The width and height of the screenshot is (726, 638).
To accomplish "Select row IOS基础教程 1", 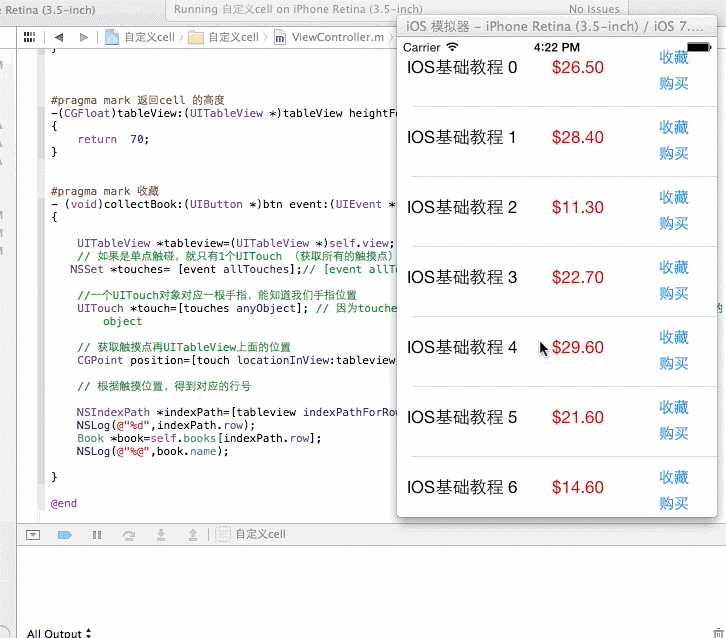I will click(557, 142).
